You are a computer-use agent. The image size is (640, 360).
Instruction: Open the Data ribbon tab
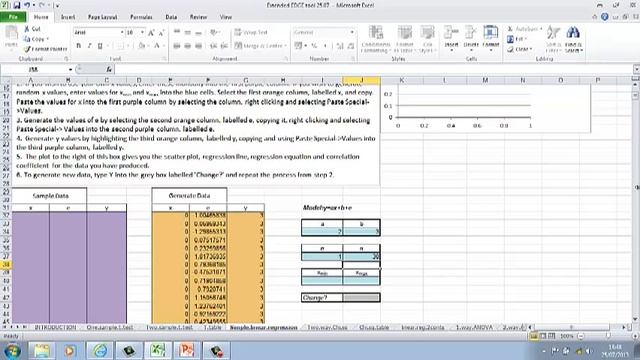point(171,17)
